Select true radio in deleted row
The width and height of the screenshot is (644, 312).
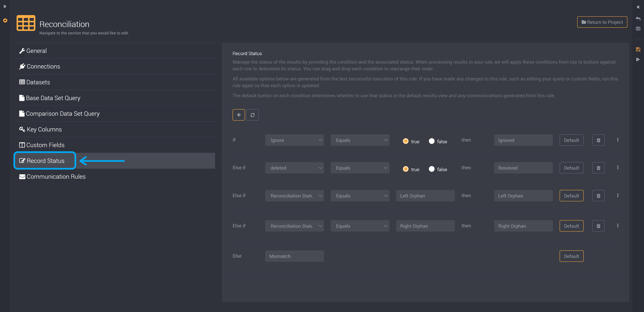tap(406, 169)
